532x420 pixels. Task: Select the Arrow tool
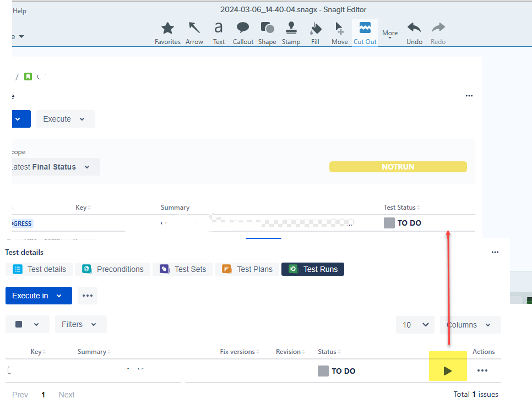194,33
